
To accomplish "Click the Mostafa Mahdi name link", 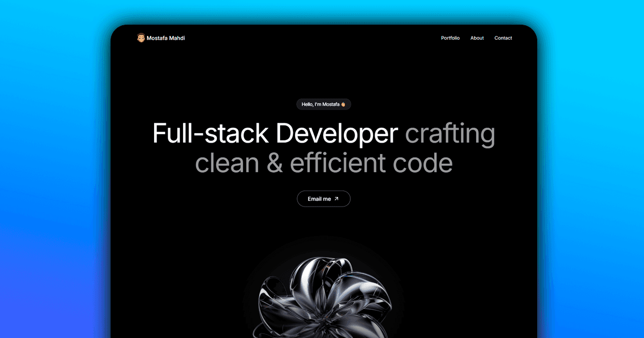I will 166,38.
